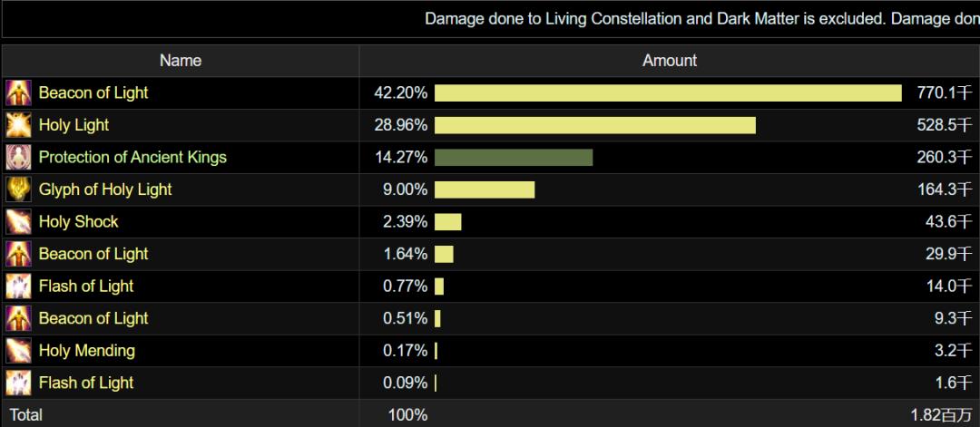This screenshot has height=427, width=980.
Task: Open the Protection of Ancient Kings name link
Action: (132, 158)
